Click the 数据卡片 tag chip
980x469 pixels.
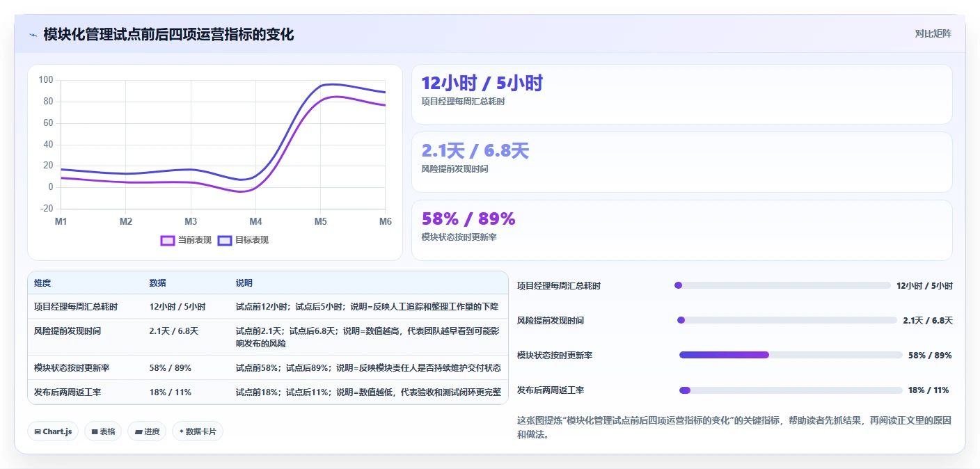pyautogui.click(x=198, y=431)
